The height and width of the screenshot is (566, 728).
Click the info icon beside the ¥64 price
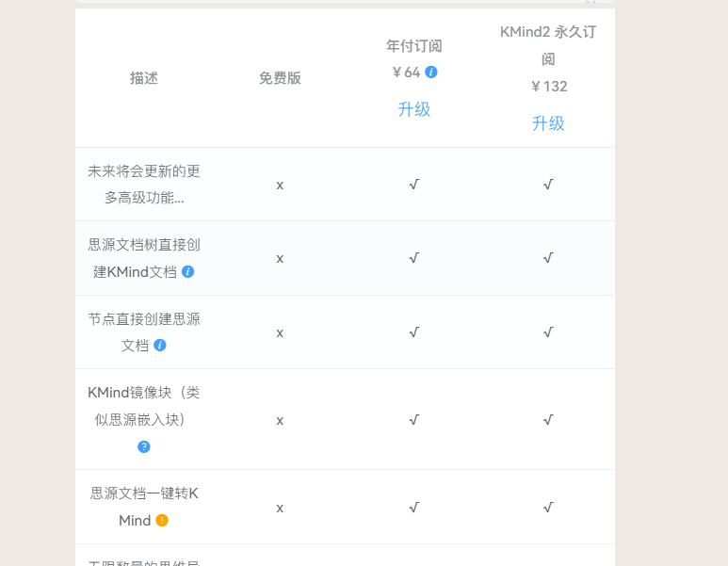coord(431,72)
